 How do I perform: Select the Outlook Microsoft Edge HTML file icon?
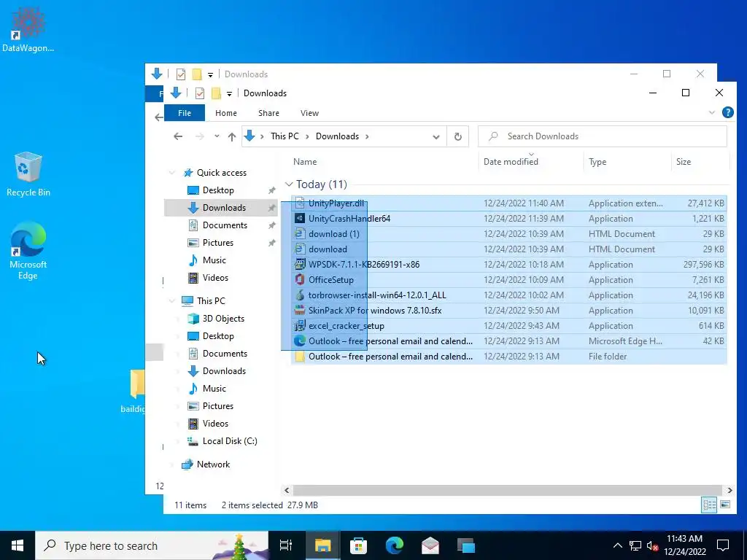(300, 341)
